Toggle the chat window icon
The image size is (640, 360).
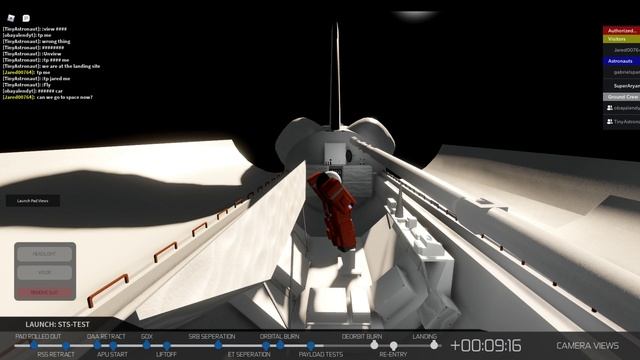coord(26,18)
